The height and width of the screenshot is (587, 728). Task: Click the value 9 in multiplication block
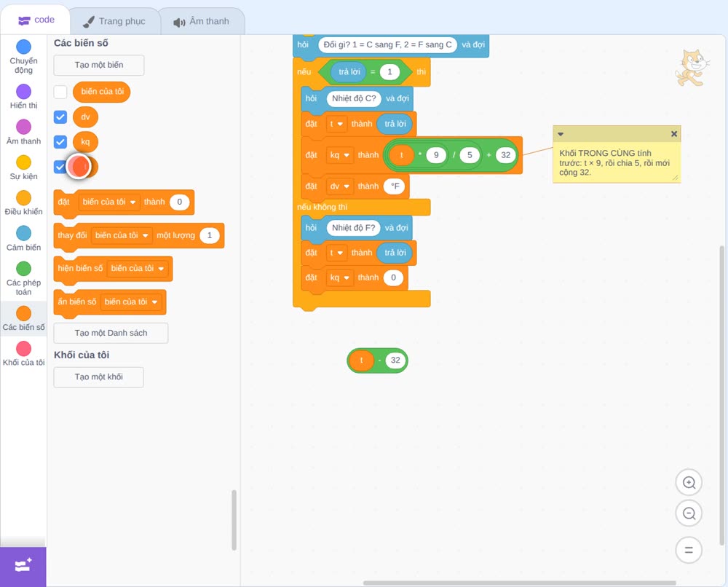(x=436, y=155)
